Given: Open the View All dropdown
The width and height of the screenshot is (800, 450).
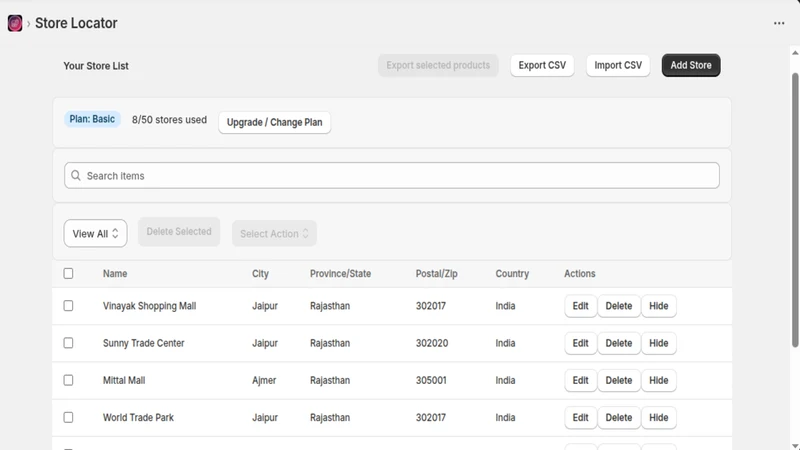Looking at the screenshot, I should 95,233.
